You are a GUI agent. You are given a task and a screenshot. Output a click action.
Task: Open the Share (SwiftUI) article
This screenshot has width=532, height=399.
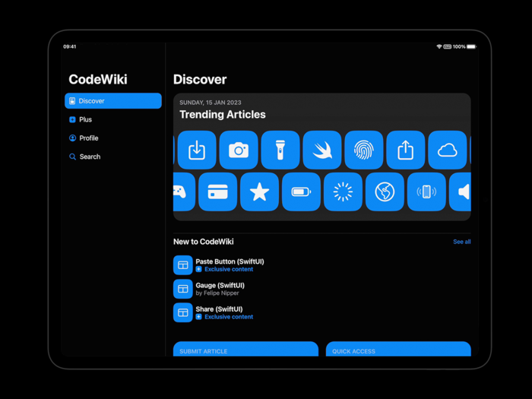(219, 309)
